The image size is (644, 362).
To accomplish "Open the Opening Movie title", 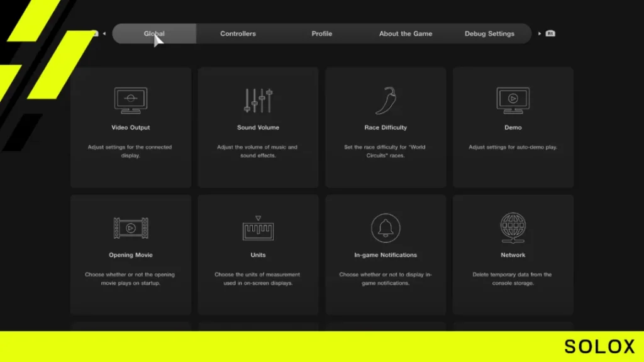I will click(x=131, y=255).
